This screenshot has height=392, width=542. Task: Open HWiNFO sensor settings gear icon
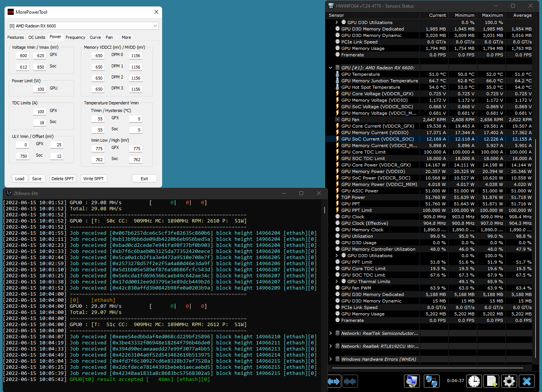tap(509, 381)
